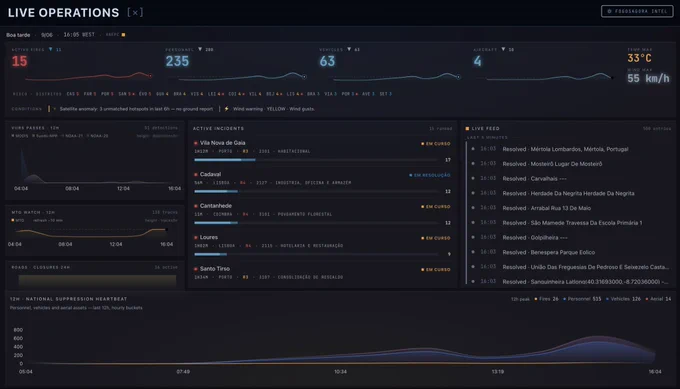Viewport: 680px width, 389px height.
Task: Toggle Vehicles 126 series in heartbeat legend
Action: (623, 299)
